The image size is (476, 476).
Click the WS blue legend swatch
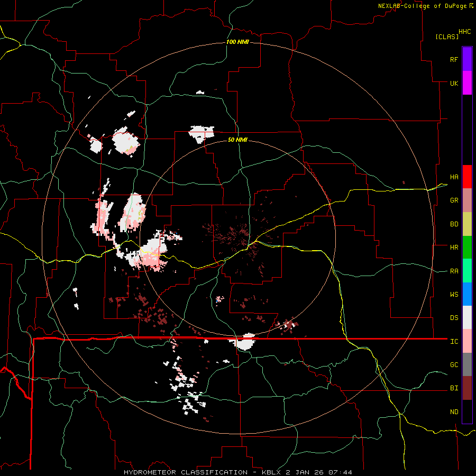[x=467, y=294]
